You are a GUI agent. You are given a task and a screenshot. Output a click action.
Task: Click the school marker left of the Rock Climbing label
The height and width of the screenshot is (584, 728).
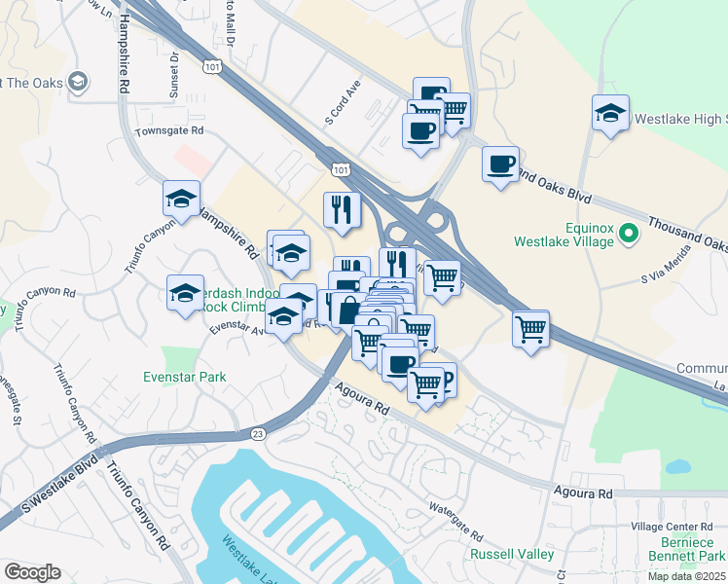pyautogui.click(x=185, y=296)
